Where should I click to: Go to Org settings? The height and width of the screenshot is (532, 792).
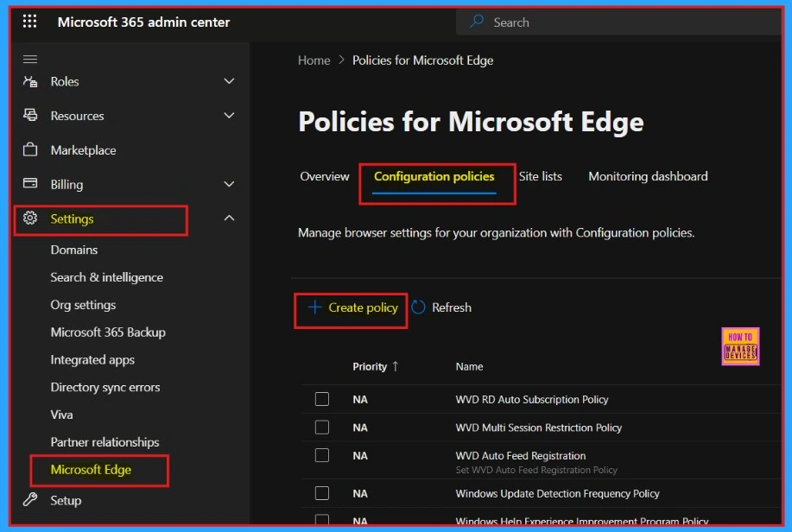pos(83,305)
